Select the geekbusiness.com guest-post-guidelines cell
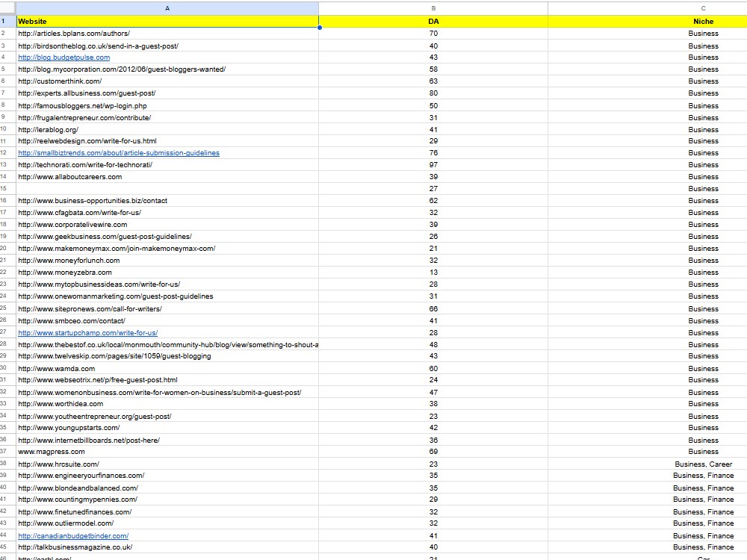The image size is (747, 560). 167,236
